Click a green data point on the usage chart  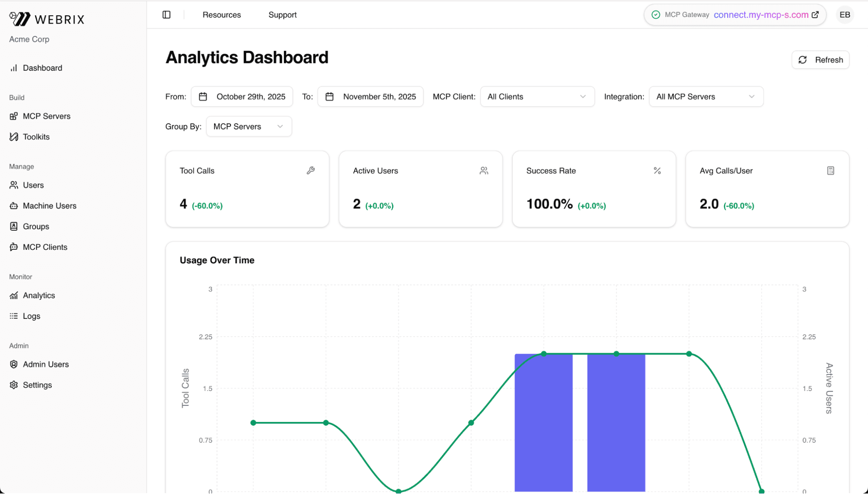click(x=543, y=354)
